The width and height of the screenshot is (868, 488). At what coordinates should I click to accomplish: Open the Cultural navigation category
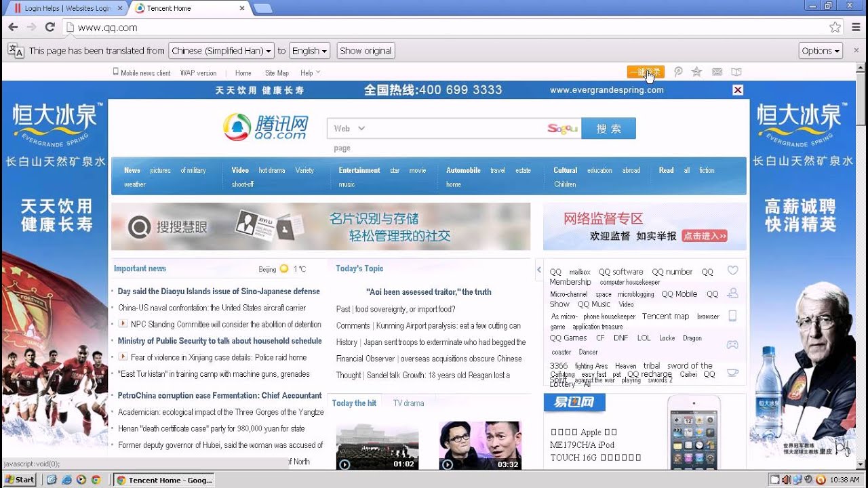tap(565, 170)
